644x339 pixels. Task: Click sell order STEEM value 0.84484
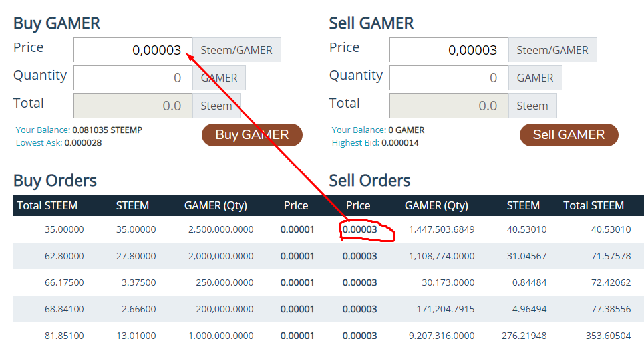[x=530, y=282]
